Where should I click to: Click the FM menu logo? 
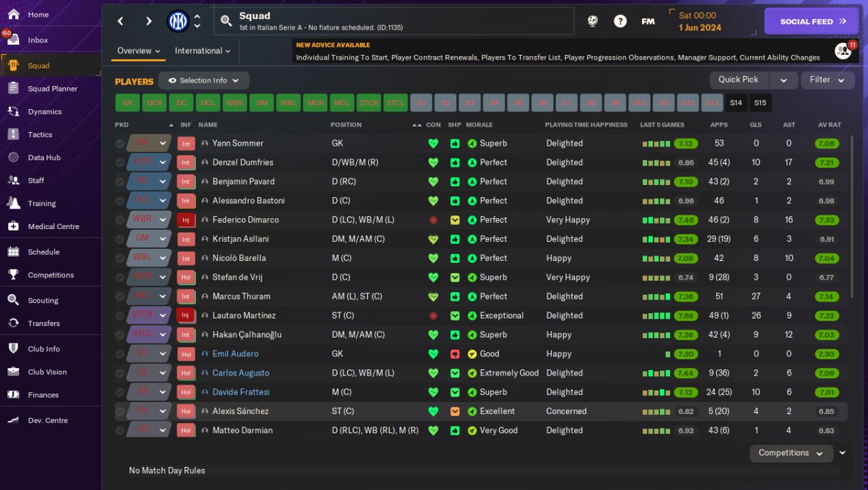coord(648,21)
